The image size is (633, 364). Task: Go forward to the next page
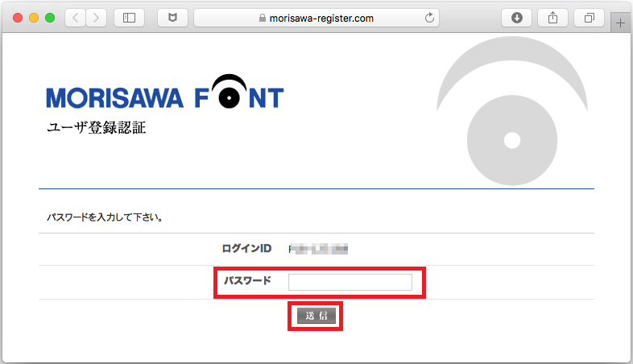point(97,18)
